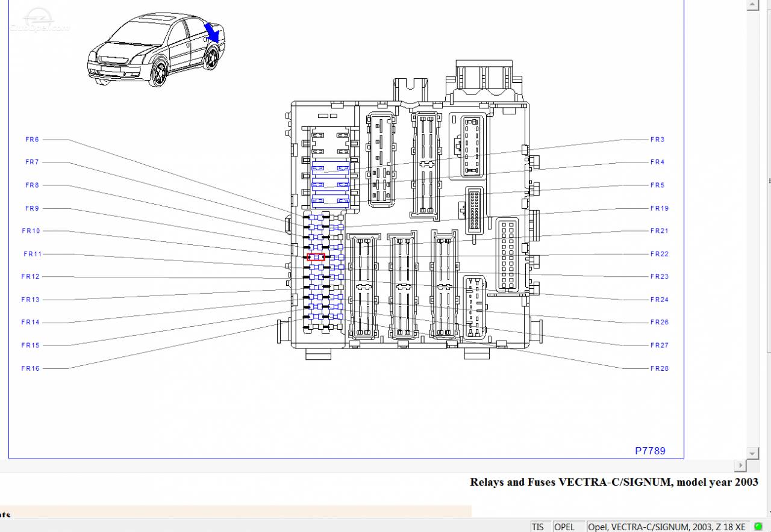Image resolution: width=771 pixels, height=532 pixels.
Task: Click the Relays and Fuses heading
Action: (614, 482)
